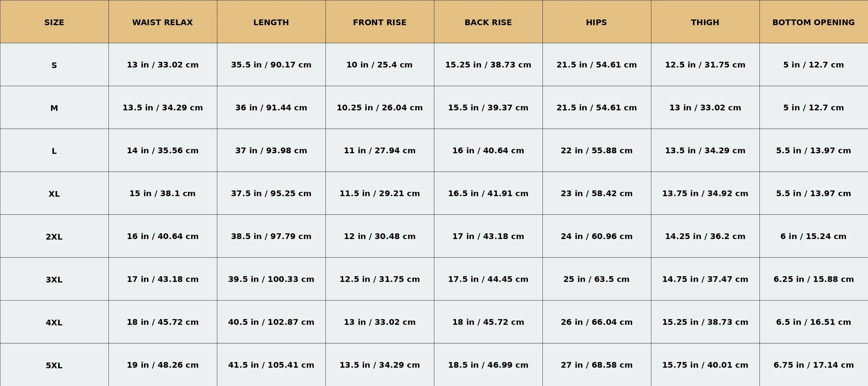
Task: Select the LENGTH header cell
Action: [271, 22]
